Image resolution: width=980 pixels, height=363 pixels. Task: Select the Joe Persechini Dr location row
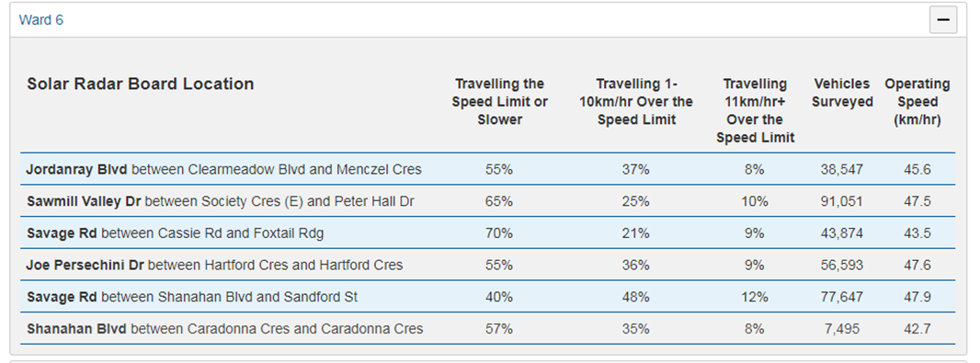[487, 265]
